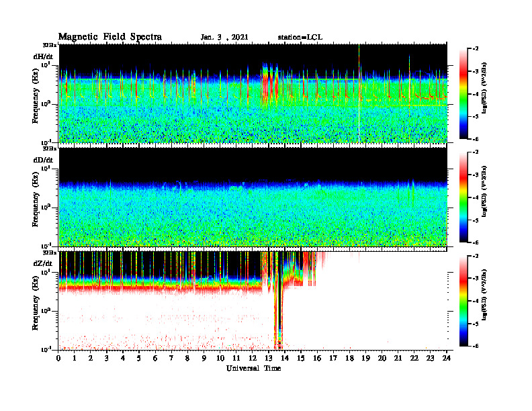Click hour 15 on the time axis

pos(301,358)
